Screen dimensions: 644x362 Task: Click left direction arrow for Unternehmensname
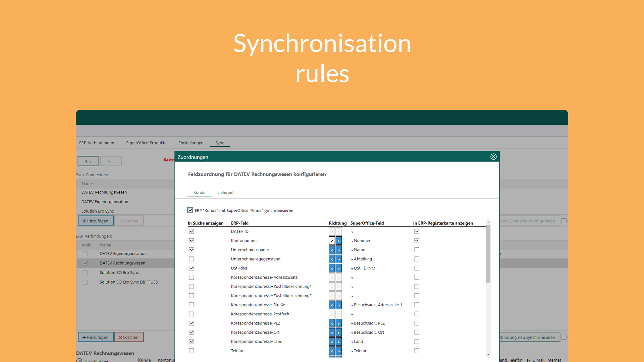pyautogui.click(x=332, y=250)
